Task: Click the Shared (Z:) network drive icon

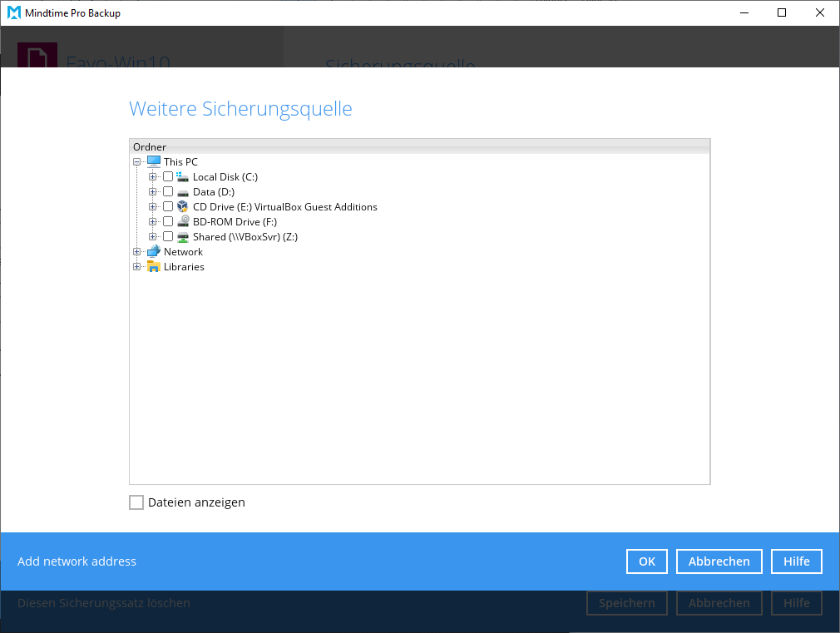Action: click(x=183, y=237)
